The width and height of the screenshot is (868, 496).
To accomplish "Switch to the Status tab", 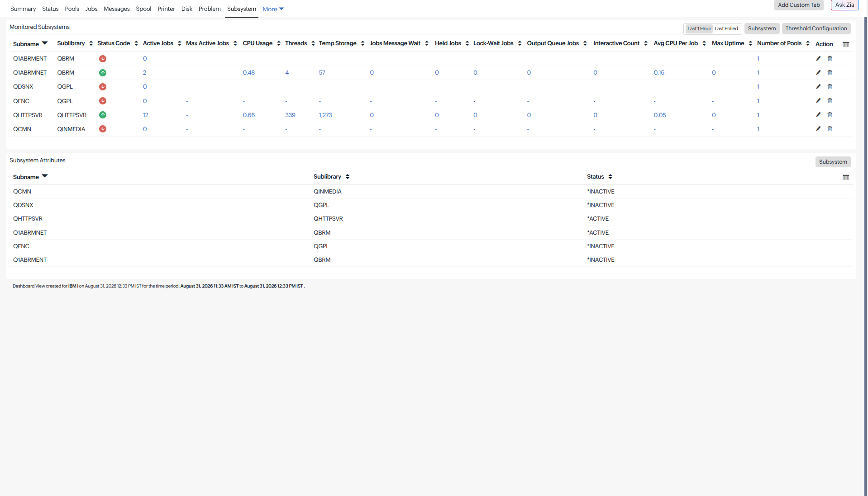I will pos(50,9).
